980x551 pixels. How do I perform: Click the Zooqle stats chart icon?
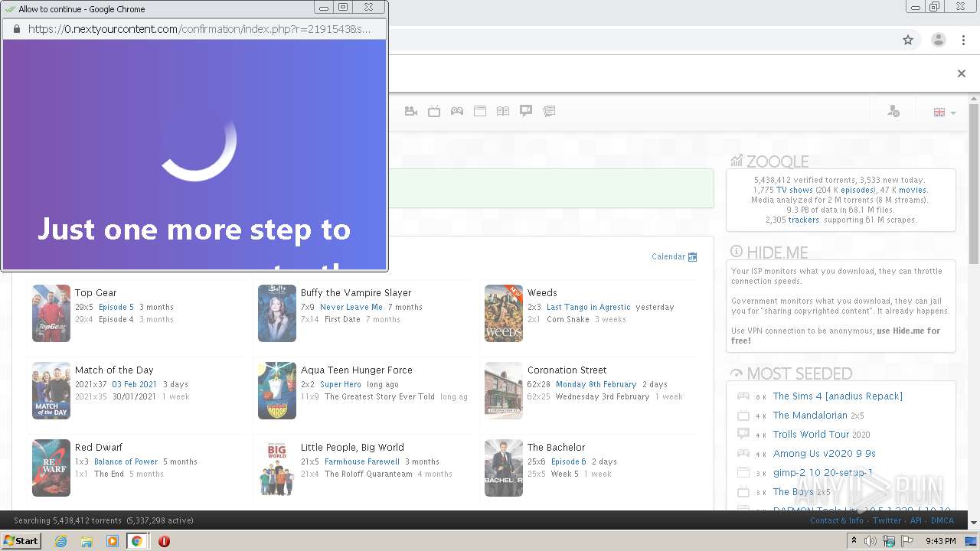(x=737, y=161)
